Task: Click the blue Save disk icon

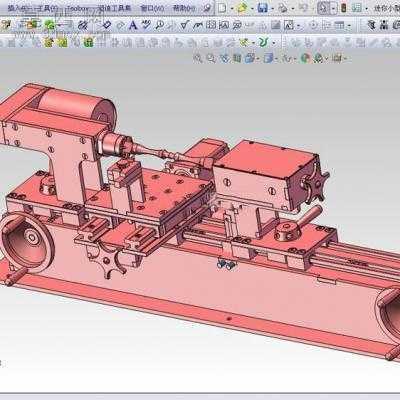Action: [263, 8]
